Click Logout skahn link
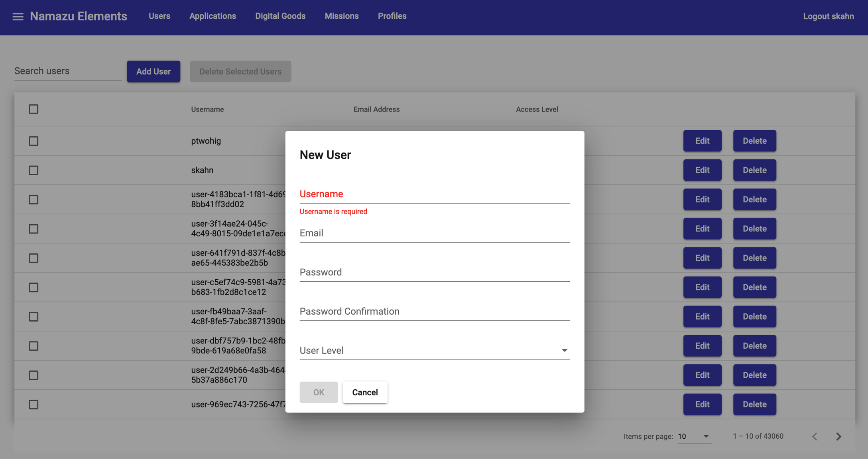This screenshot has width=868, height=459. 828,16
